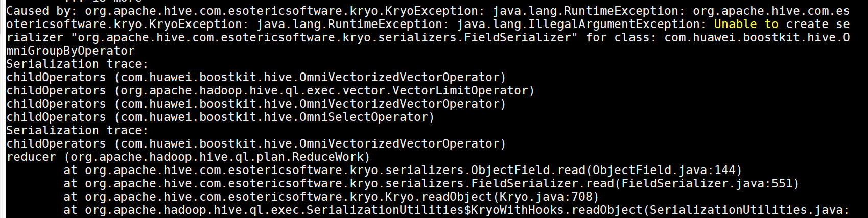This screenshot has height=218, width=868.
Task: Click the highlighted 'Unable to' text
Action: [746, 24]
